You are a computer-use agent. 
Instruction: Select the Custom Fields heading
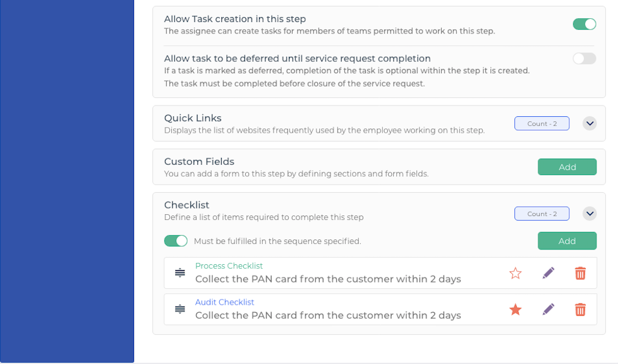[199, 162]
